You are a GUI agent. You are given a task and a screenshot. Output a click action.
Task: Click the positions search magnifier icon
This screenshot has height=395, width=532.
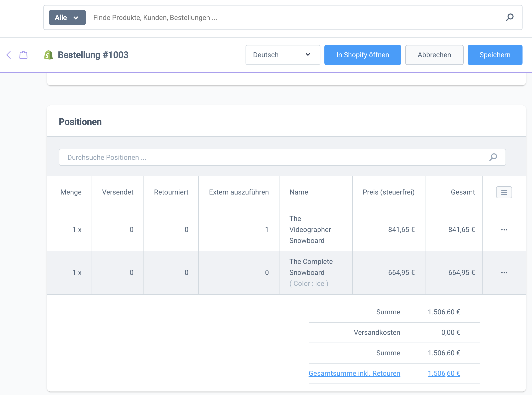[x=493, y=157]
